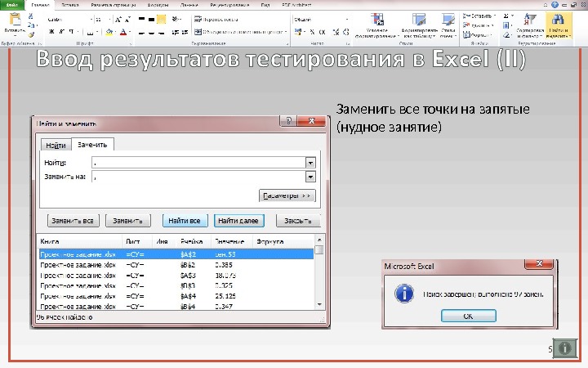This screenshot has height=368, width=588.
Task: Click the blue Help question icon
Action: [x=555, y=5]
